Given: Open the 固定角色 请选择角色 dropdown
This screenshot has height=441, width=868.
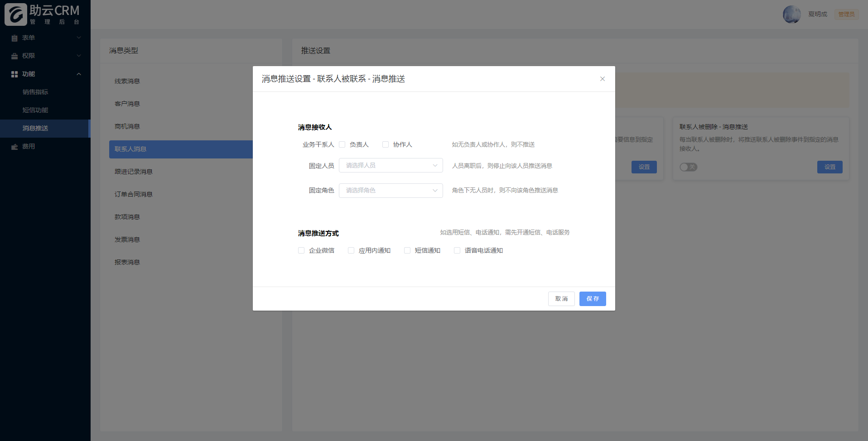Looking at the screenshot, I should pyautogui.click(x=391, y=190).
